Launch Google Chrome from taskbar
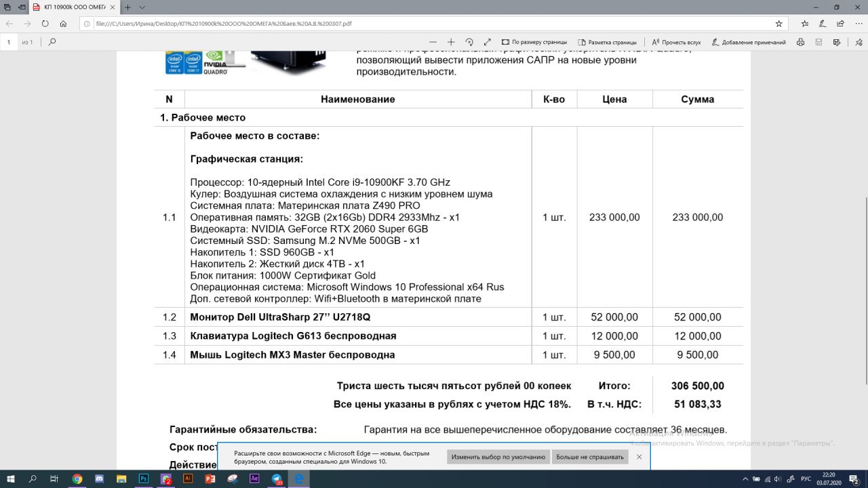The width and height of the screenshot is (868, 488). [x=77, y=479]
